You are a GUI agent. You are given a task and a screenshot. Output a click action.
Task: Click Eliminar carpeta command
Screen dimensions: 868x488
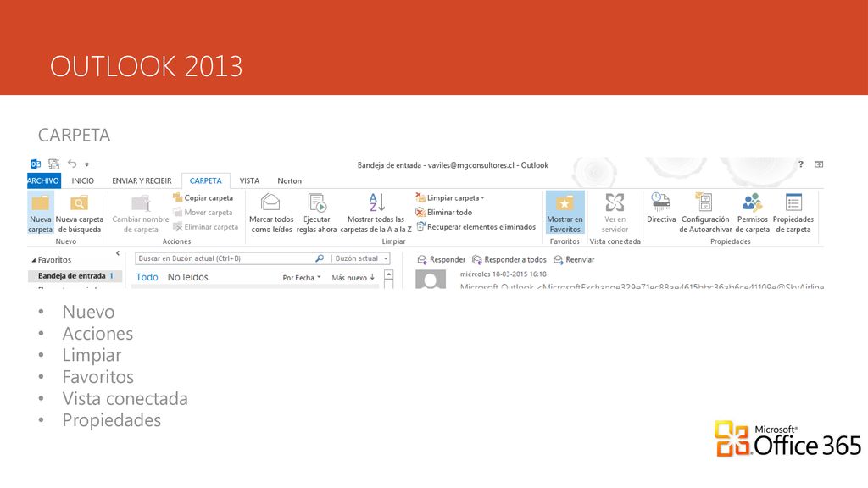tap(205, 227)
